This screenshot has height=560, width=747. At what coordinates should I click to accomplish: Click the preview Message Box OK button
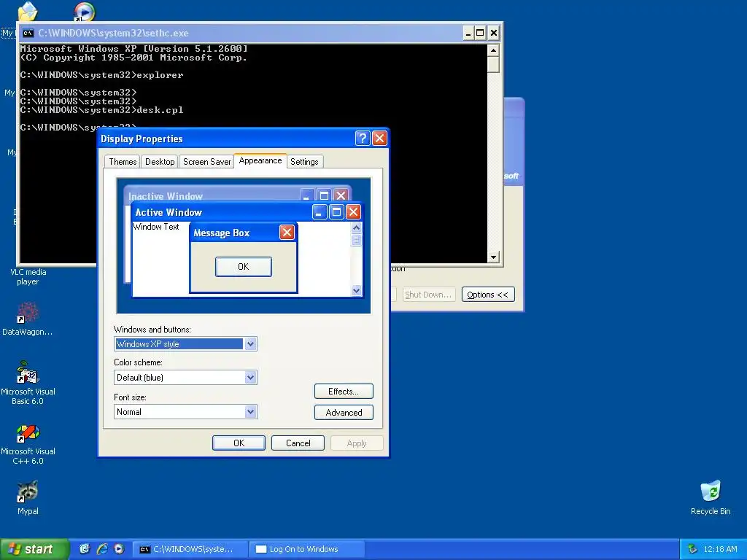point(244,267)
